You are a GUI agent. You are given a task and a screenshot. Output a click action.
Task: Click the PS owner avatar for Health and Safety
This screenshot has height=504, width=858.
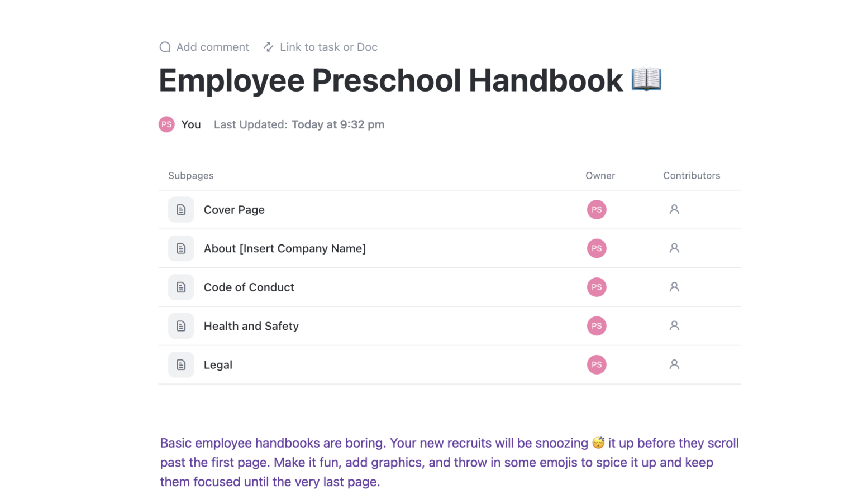597,326
